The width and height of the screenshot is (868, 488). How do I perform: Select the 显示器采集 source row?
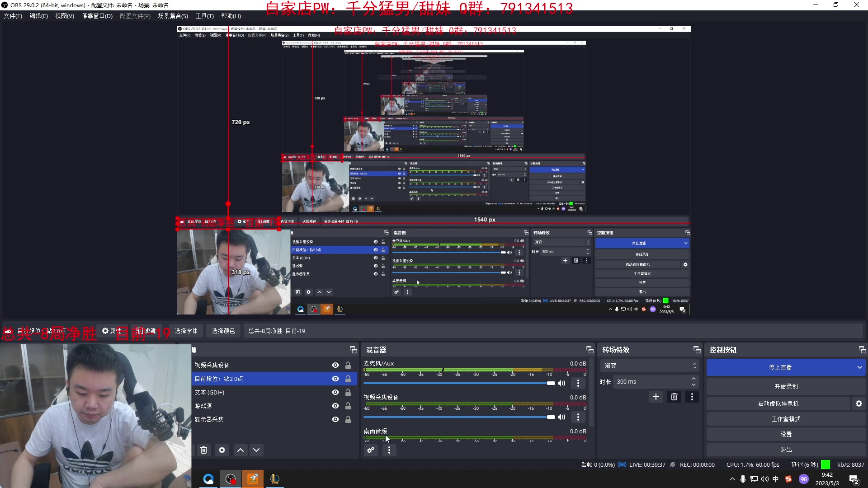pos(274,419)
